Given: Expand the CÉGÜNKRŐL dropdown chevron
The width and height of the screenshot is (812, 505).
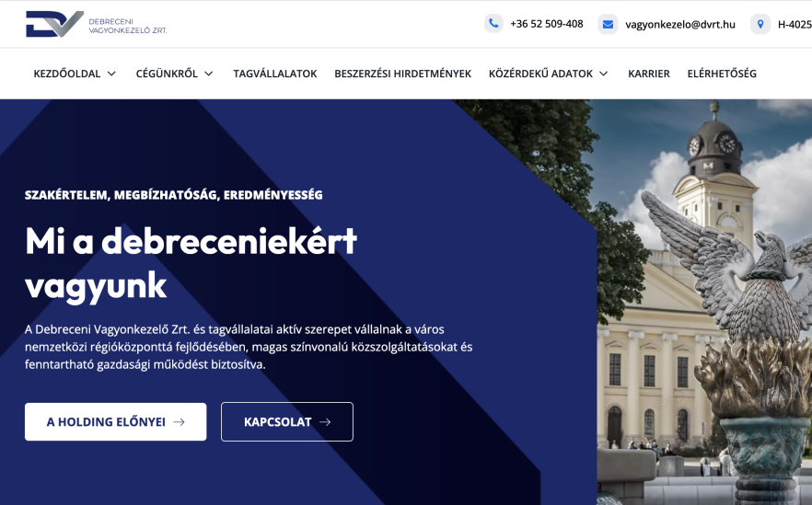Looking at the screenshot, I should tap(209, 74).
